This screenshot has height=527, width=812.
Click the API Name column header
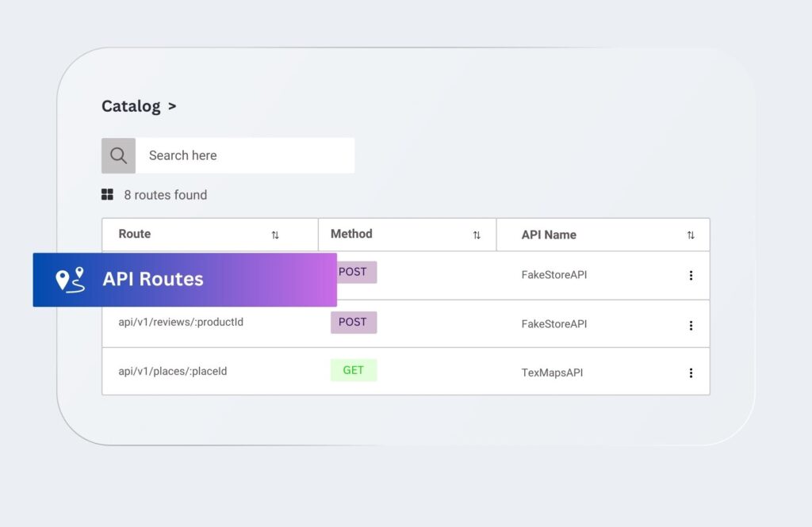click(x=549, y=235)
